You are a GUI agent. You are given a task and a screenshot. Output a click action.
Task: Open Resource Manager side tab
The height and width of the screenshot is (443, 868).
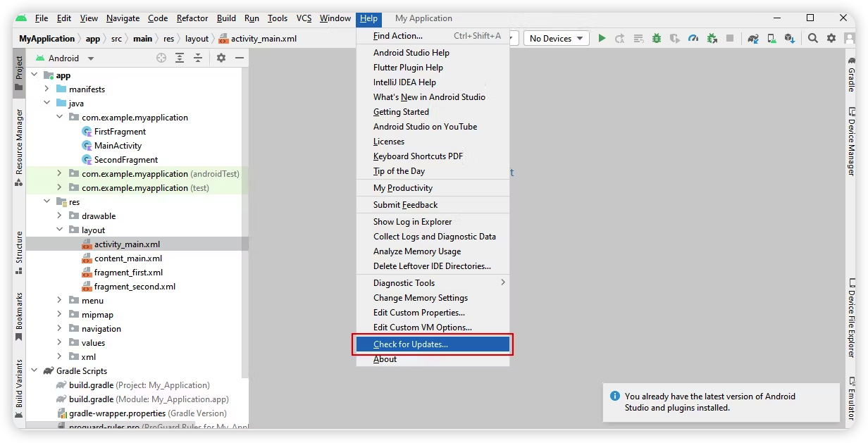(19, 147)
